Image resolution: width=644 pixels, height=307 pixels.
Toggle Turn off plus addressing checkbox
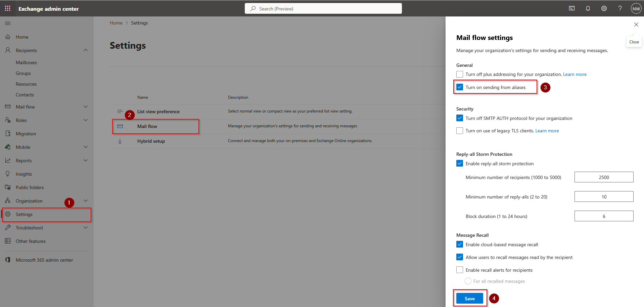click(x=460, y=74)
